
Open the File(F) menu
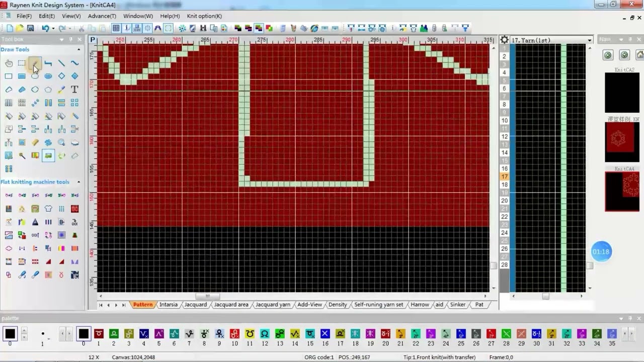tap(24, 16)
